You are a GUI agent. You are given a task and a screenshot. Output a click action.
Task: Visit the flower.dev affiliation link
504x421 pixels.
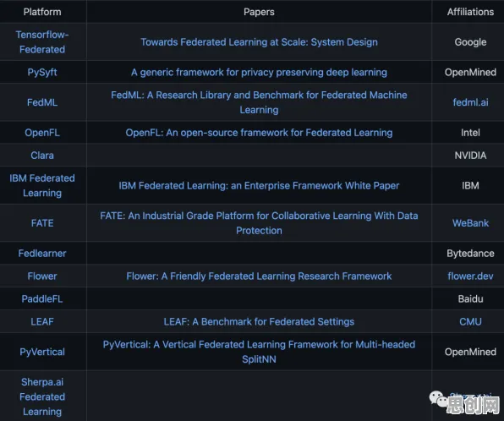pos(470,276)
